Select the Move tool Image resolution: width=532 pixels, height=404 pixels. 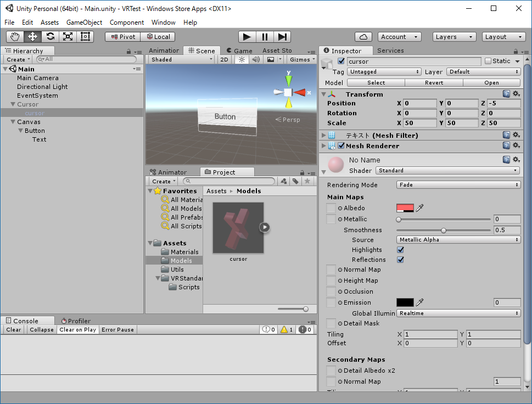[x=32, y=37]
